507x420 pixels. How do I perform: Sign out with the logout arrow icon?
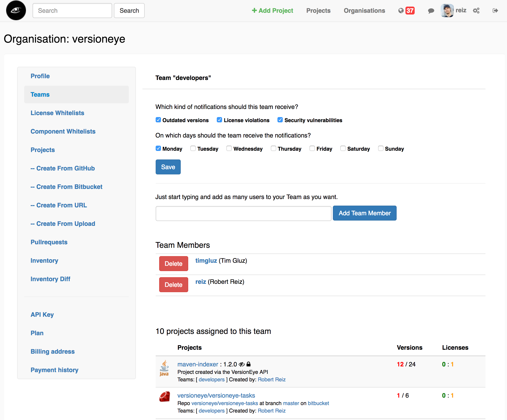[x=495, y=11]
